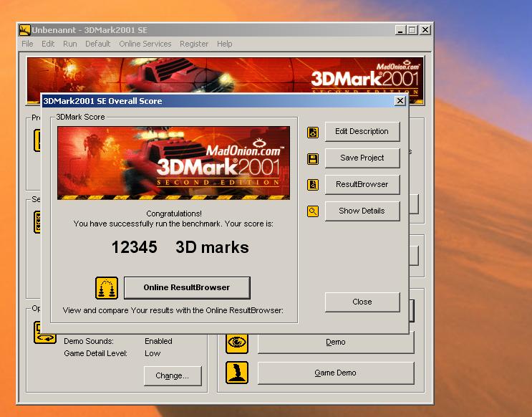Open the Help menu
532x417 pixels.
(225, 44)
